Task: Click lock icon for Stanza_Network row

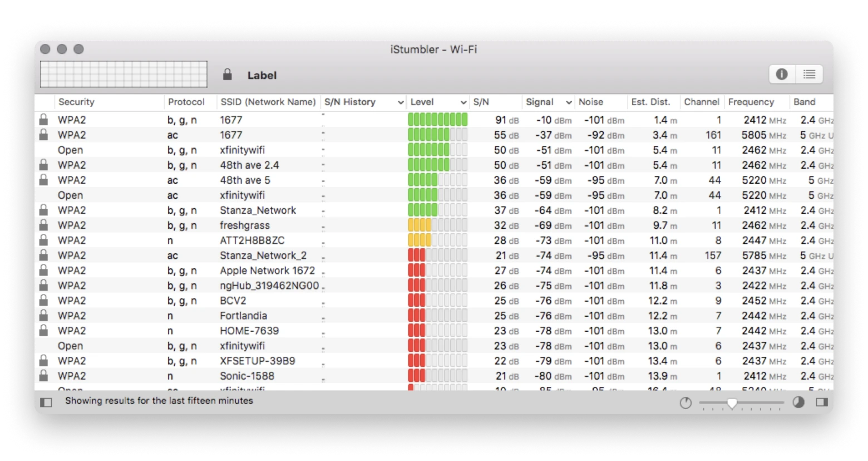Action: 43,209
